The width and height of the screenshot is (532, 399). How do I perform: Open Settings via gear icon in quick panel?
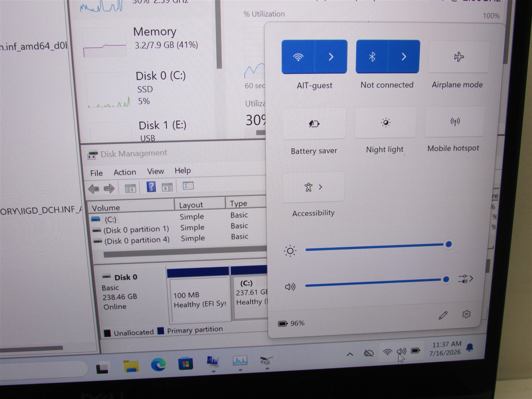click(x=466, y=314)
